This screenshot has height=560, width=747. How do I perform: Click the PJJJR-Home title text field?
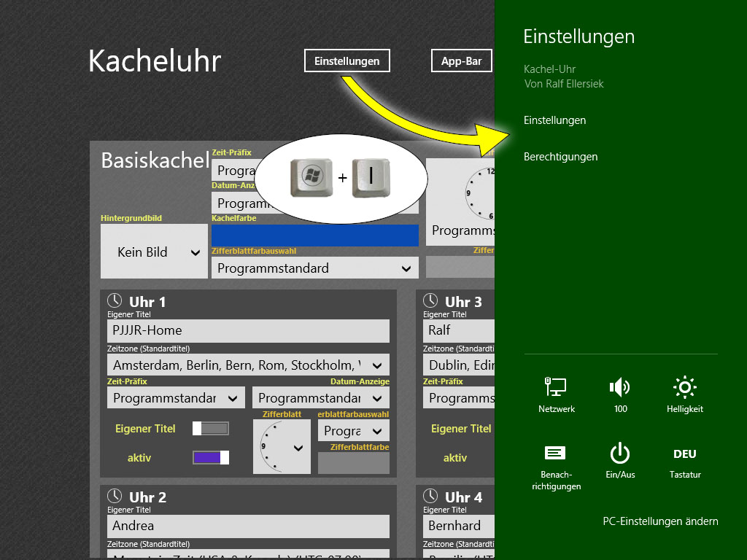point(248,330)
